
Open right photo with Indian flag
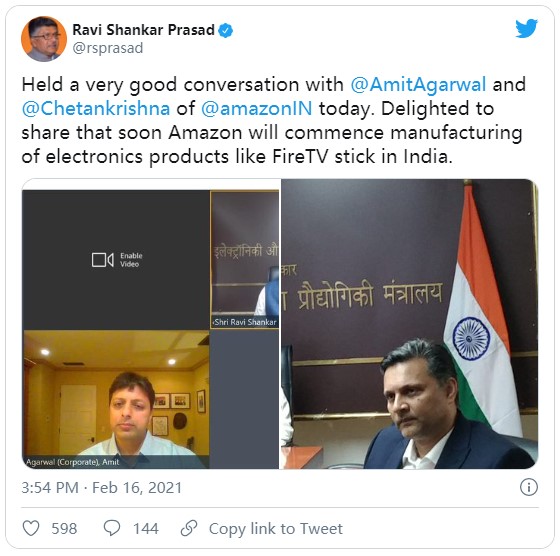click(410, 324)
